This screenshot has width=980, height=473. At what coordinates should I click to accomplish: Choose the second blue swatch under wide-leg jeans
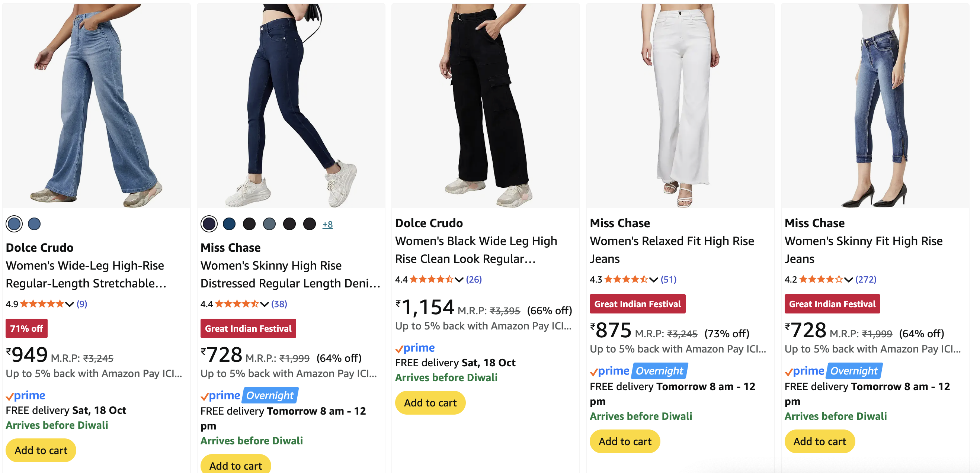coord(34,223)
